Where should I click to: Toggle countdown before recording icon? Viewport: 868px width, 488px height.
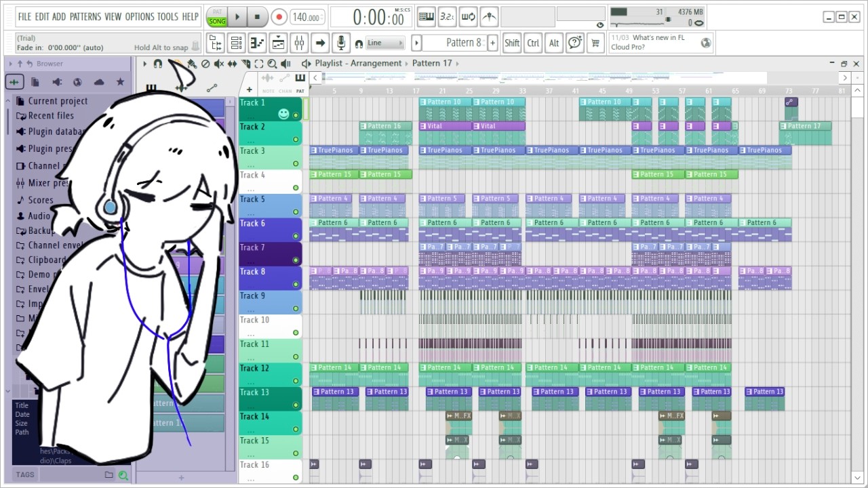pyautogui.click(x=447, y=17)
